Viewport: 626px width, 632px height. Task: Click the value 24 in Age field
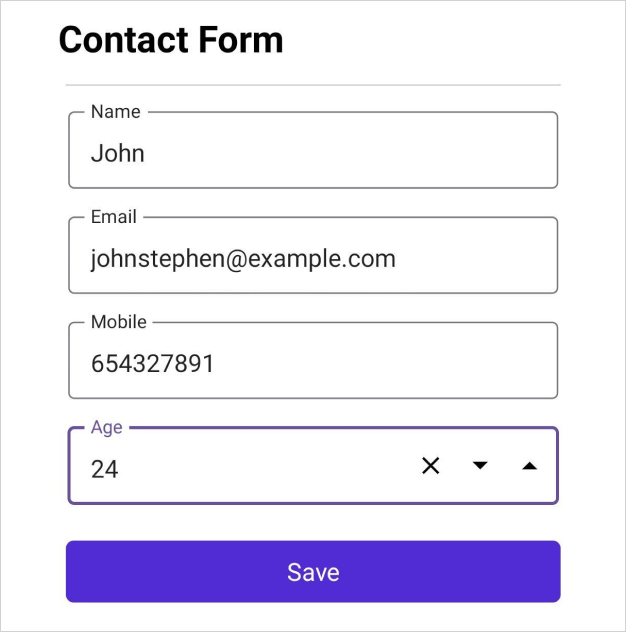pos(104,469)
